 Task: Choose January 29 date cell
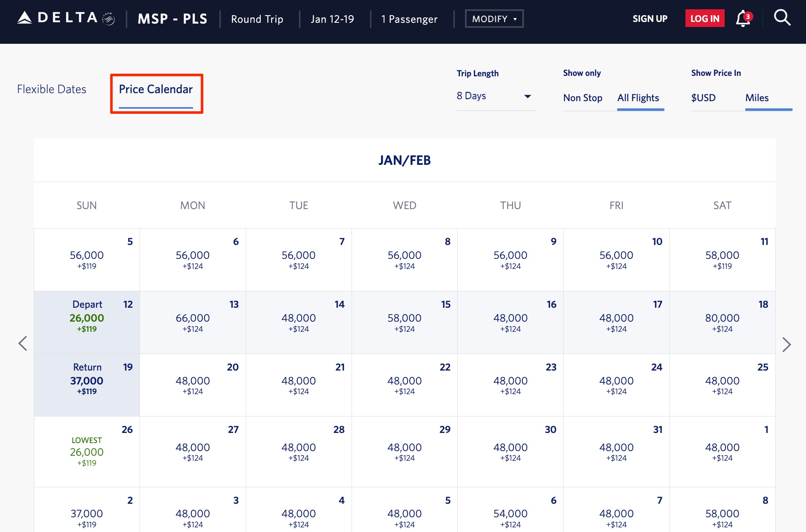click(404, 451)
